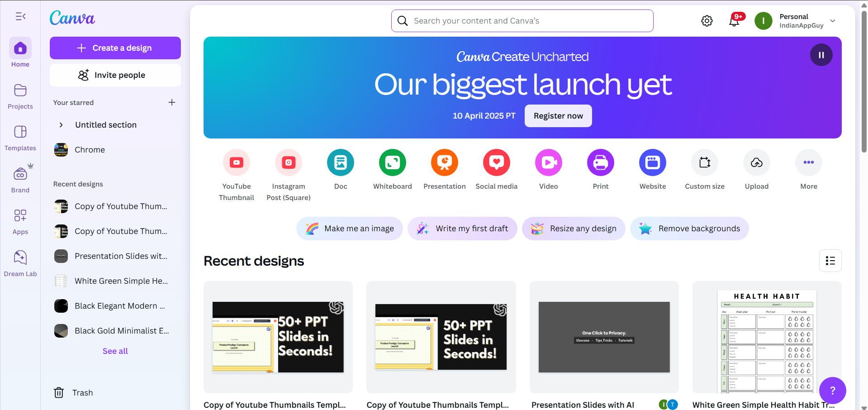Go to Home in the sidebar
The width and height of the screenshot is (868, 410).
20,52
